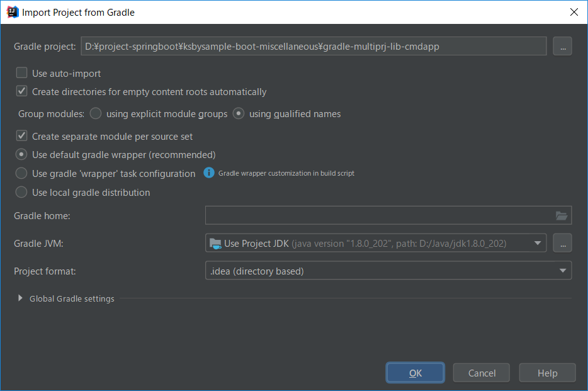The image size is (588, 391).
Task: Click the Help button
Action: point(547,373)
